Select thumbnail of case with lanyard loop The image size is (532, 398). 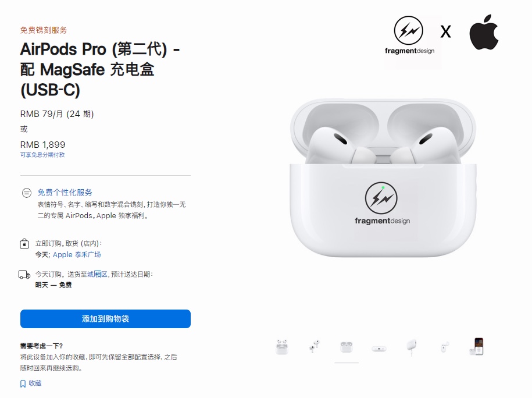pyautogui.click(x=444, y=347)
